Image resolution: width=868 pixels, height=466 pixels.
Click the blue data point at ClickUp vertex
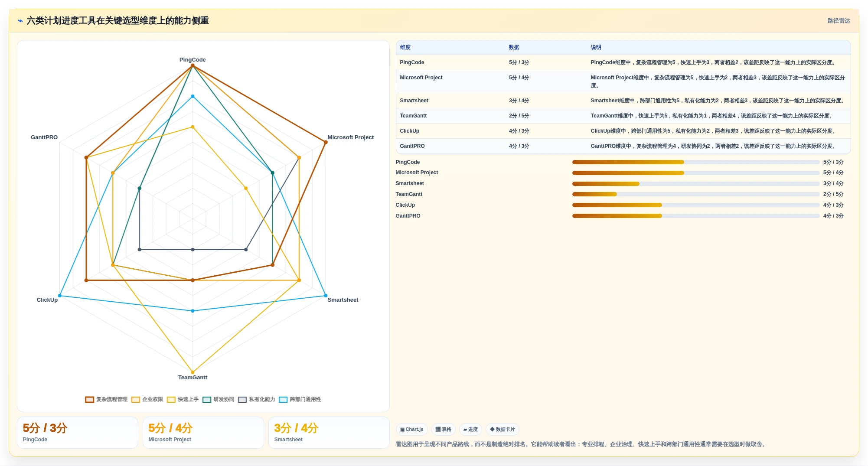60,296
